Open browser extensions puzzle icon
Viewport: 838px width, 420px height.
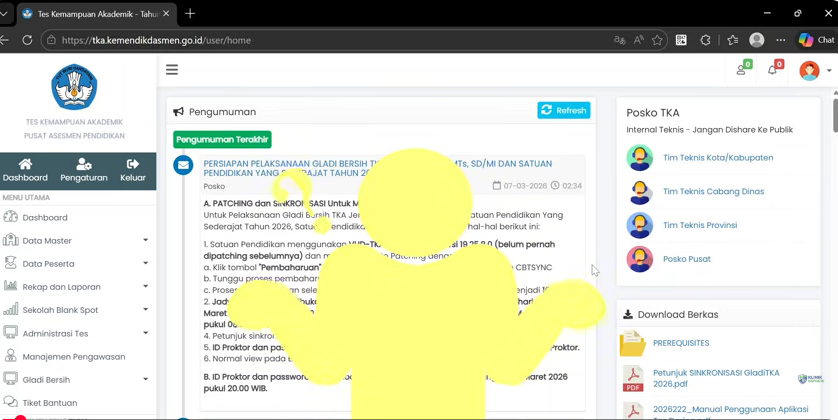click(705, 40)
